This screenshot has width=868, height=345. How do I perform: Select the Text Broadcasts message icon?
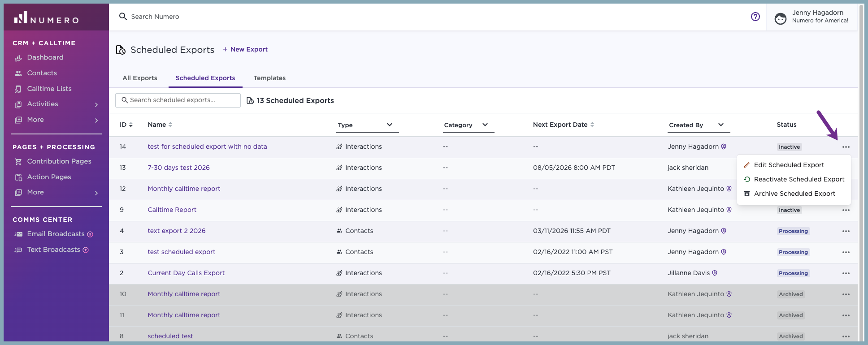[x=18, y=250]
